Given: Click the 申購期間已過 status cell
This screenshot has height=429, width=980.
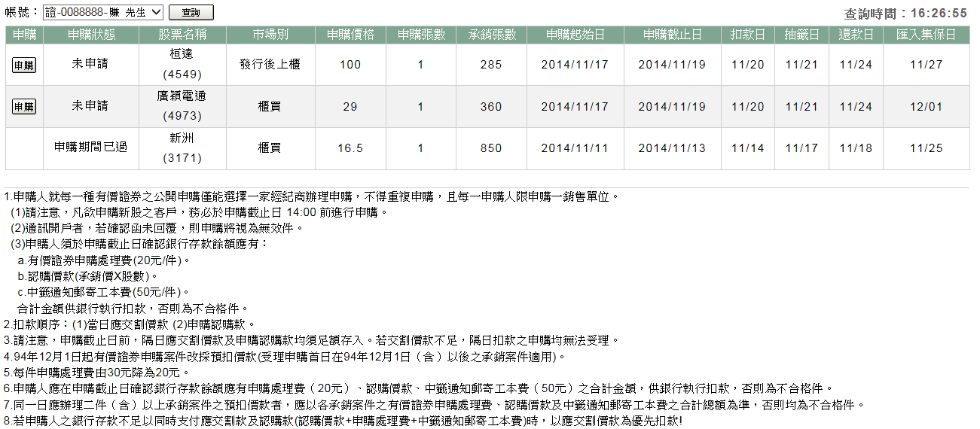Looking at the screenshot, I should (x=91, y=148).
